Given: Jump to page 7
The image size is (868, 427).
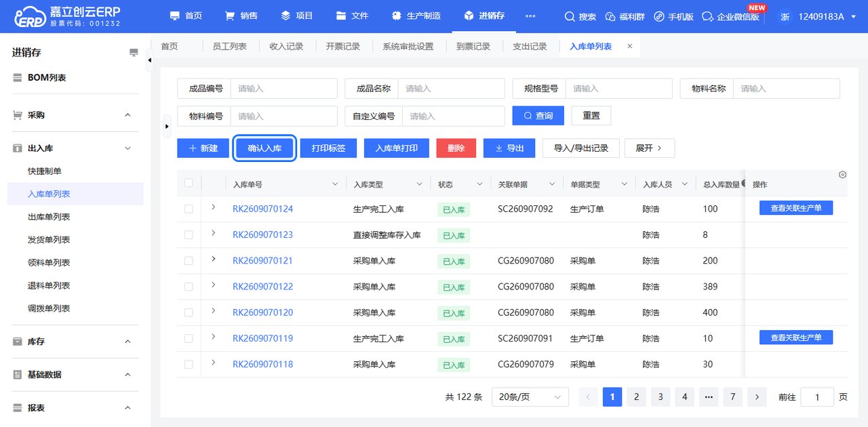Looking at the screenshot, I should pyautogui.click(x=732, y=397).
